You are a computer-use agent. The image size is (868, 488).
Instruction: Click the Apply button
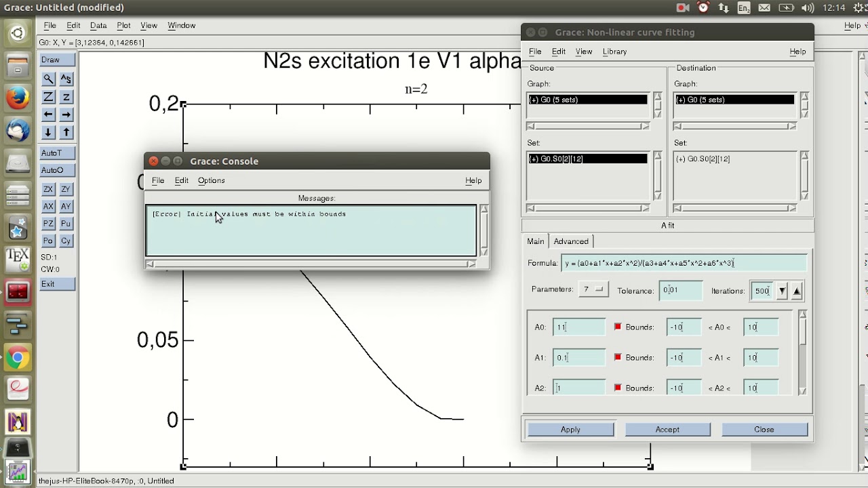(570, 429)
